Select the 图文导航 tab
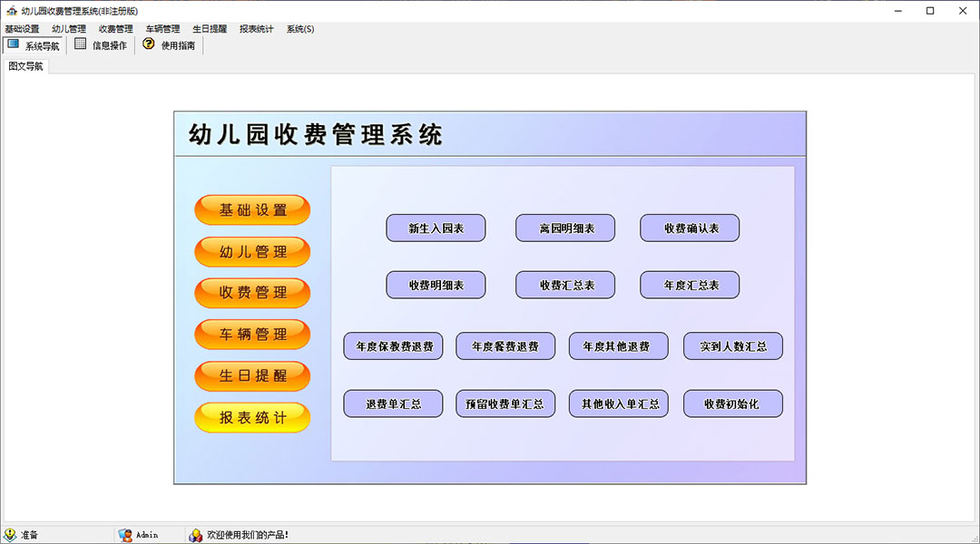Screen dimensions: 980x544 tap(25, 66)
